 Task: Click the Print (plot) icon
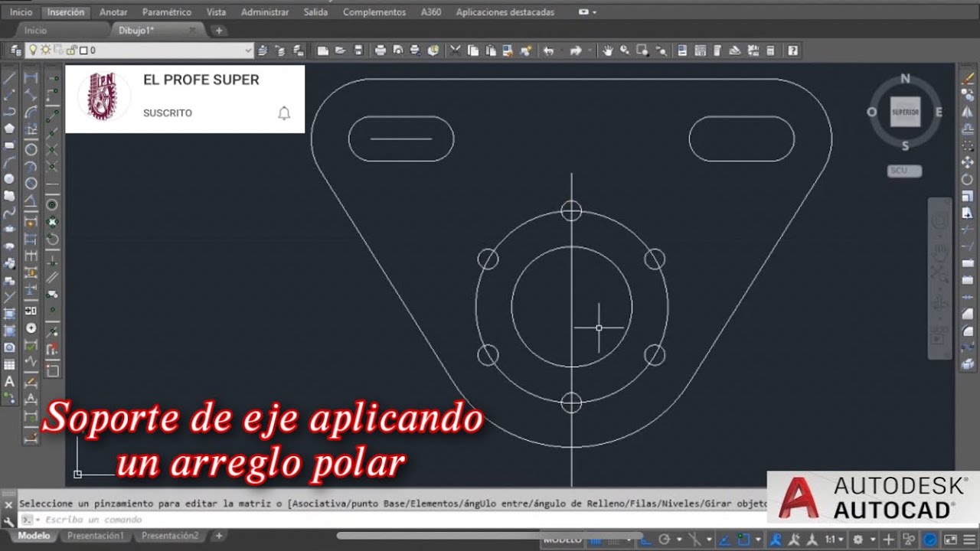coord(381,51)
